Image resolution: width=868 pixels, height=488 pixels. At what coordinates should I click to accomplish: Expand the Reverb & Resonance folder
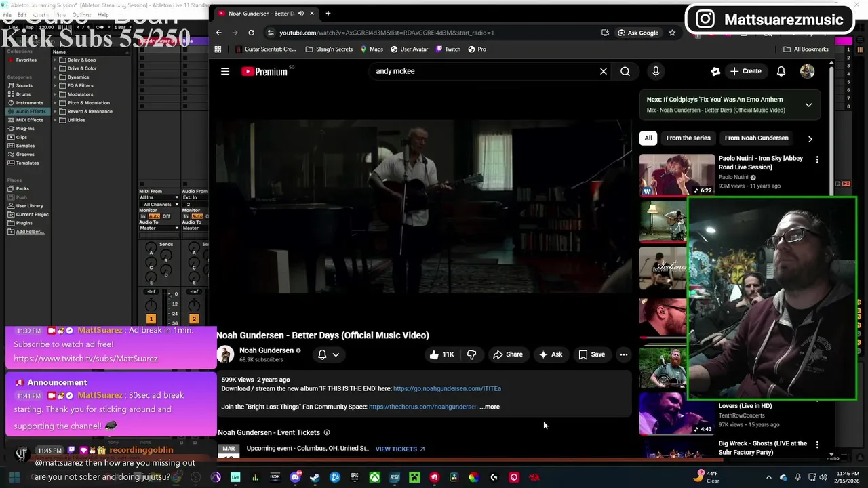55,111
